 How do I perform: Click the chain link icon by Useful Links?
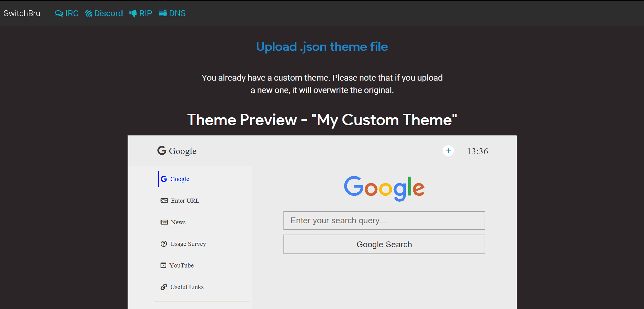point(164,287)
